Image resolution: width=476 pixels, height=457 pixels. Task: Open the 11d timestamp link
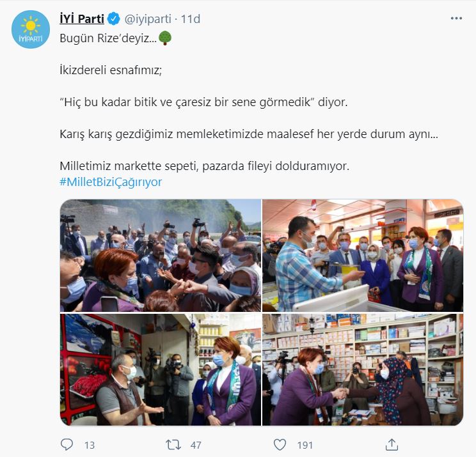[x=191, y=19]
